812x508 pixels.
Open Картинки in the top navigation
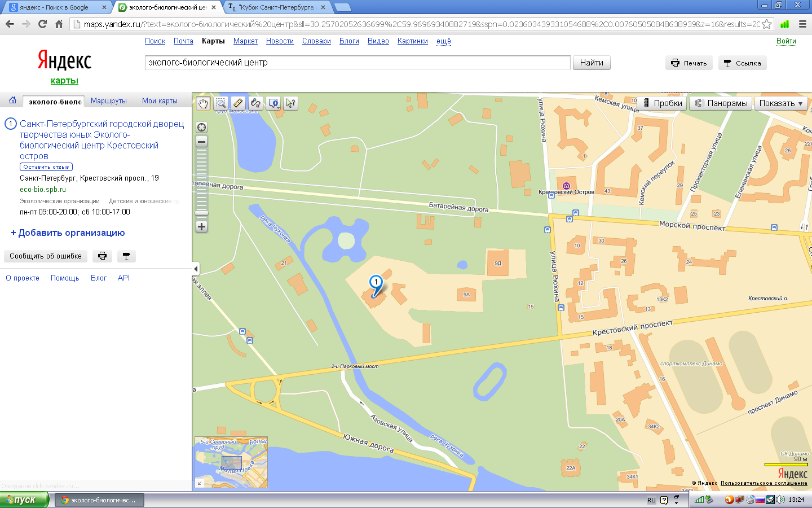(413, 41)
